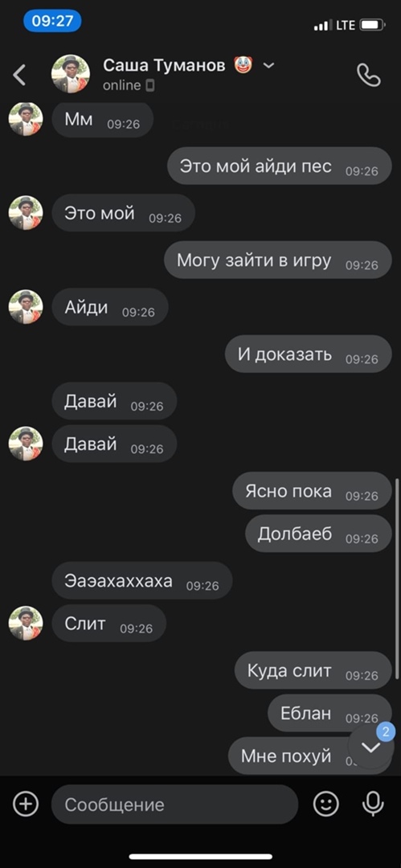Open the chat menu via the Саша Туманов title
Screen dimensions: 401x868
[x=164, y=65]
